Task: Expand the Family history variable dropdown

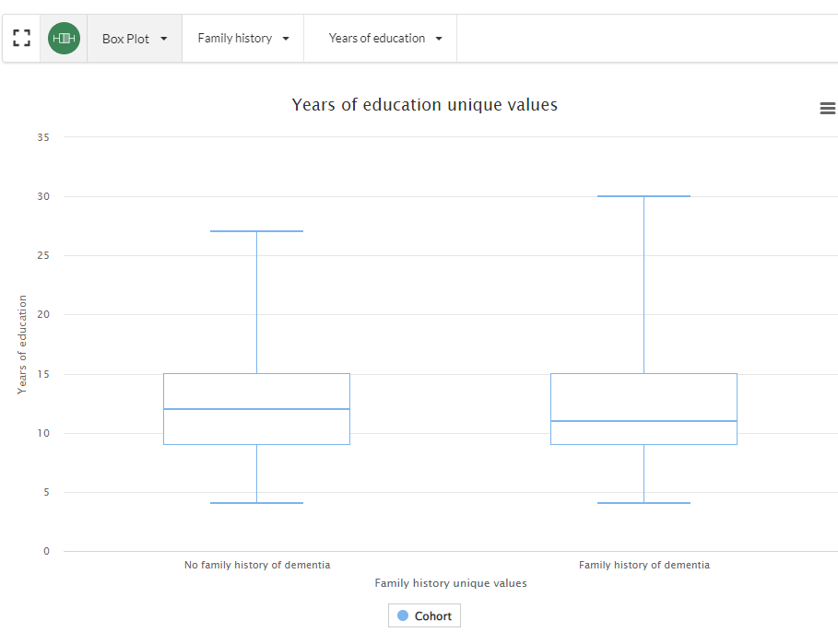Action: tap(243, 39)
